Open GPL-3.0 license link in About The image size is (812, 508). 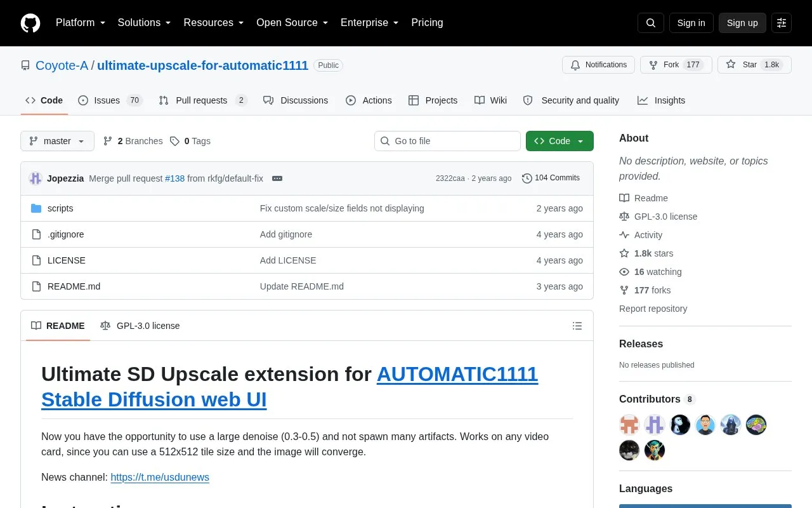pos(658,217)
